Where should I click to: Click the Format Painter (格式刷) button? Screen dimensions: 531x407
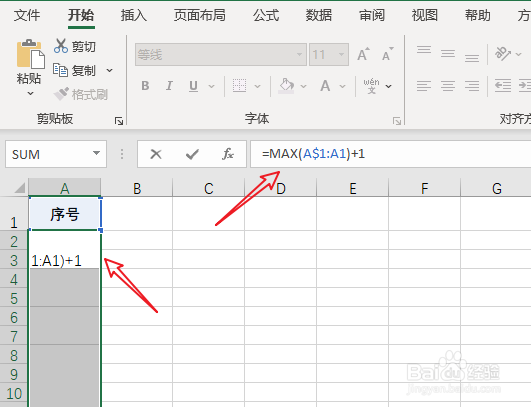[x=81, y=94]
